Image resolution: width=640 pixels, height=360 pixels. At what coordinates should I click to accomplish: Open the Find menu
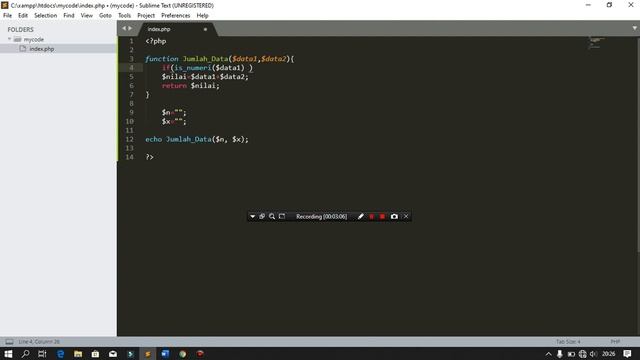(69, 16)
